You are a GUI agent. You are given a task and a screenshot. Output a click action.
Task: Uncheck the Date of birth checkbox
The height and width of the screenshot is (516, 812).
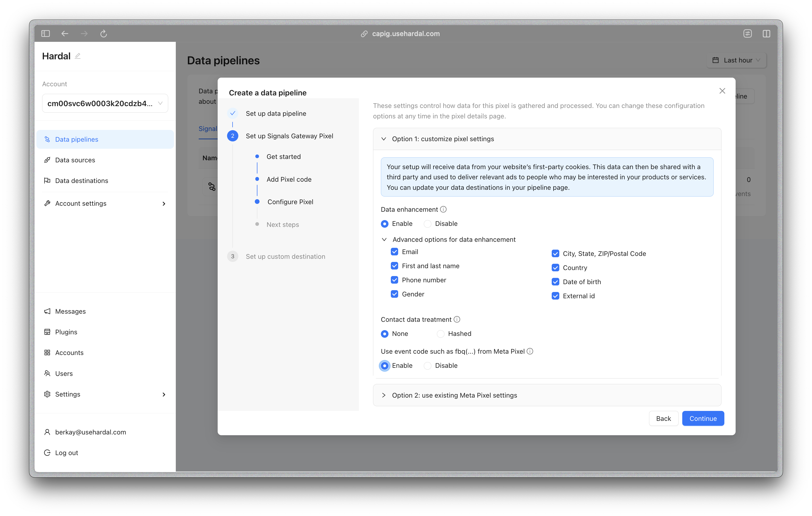[555, 282]
